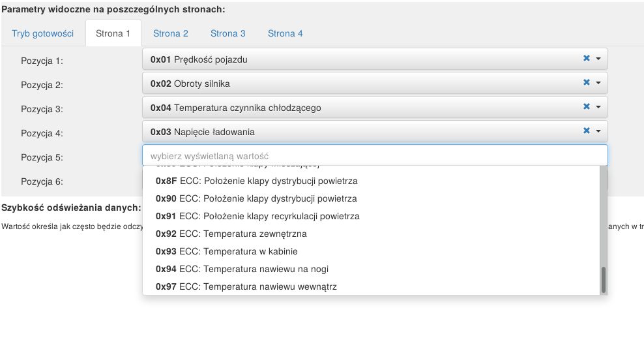Viewport: 644px width, 338px height.
Task: Open the Pozycja 4 dropdown caret
Action: click(598, 132)
